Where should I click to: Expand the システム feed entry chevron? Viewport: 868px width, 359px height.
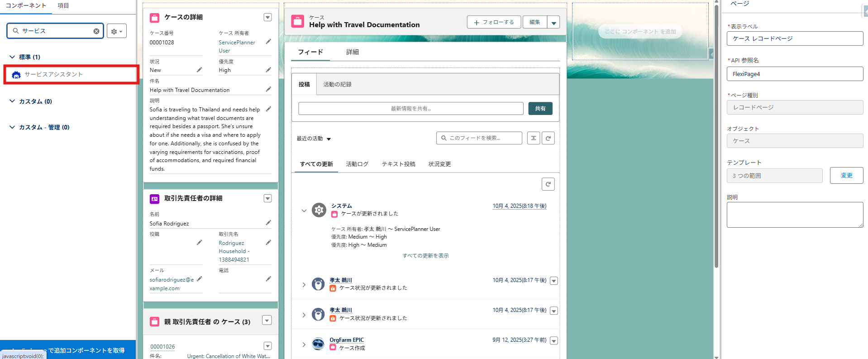tap(304, 211)
